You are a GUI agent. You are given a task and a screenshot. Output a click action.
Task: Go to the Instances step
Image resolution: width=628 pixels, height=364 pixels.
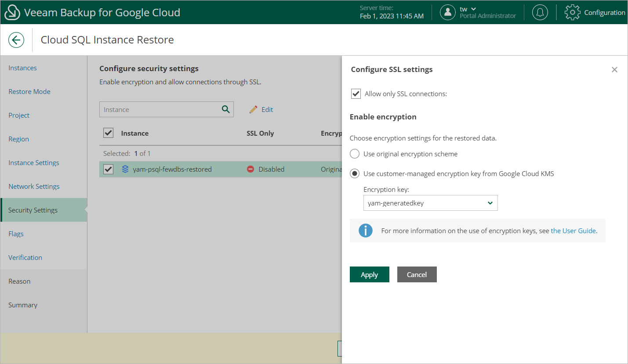click(22, 68)
